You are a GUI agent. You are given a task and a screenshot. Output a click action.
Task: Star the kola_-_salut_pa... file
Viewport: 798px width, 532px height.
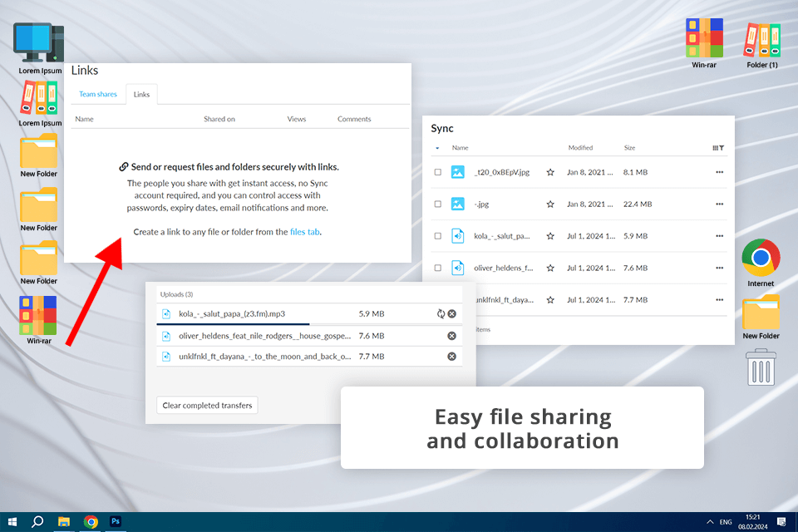click(x=550, y=236)
